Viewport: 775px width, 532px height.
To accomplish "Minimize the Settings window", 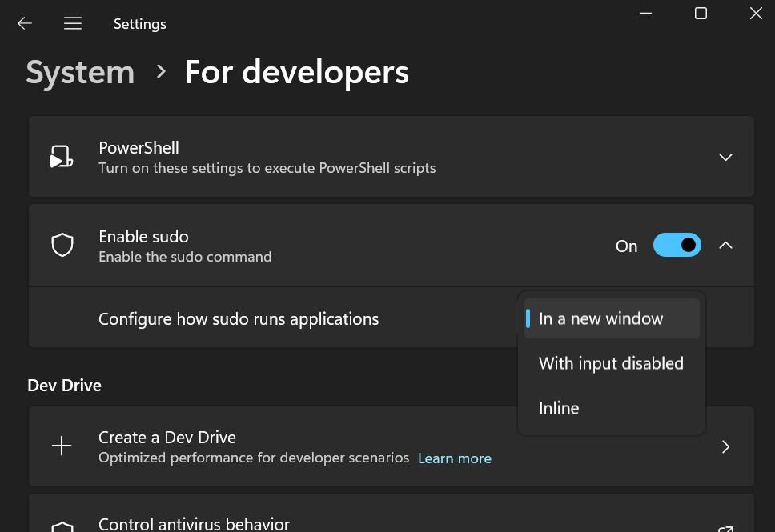I will [646, 14].
